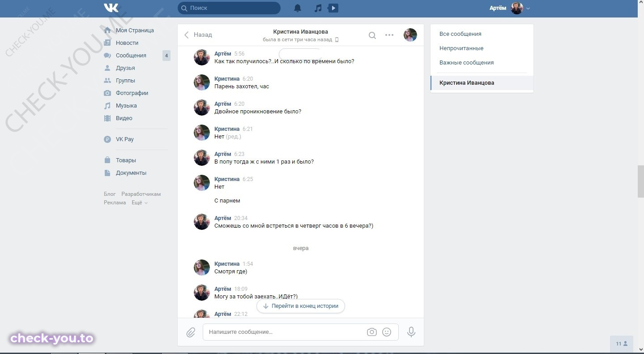This screenshot has height=354, width=644.
Task: Select Кристина Иванцова in right panel
Action: click(x=482, y=83)
